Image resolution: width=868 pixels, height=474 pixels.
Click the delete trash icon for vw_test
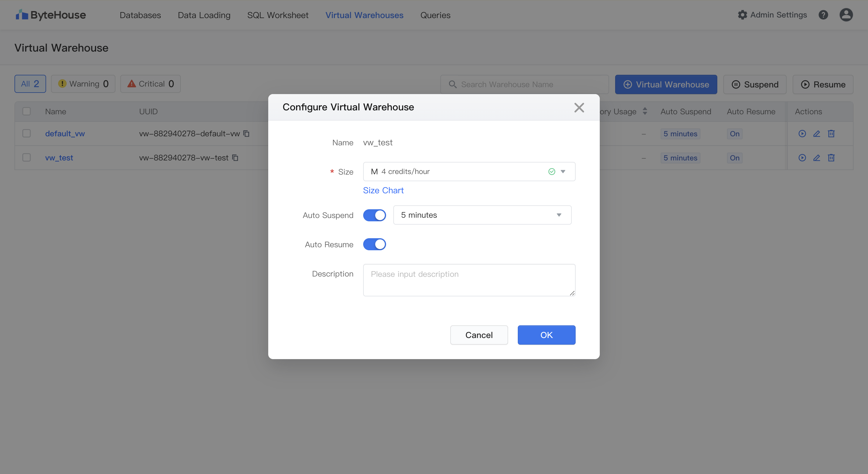(831, 158)
